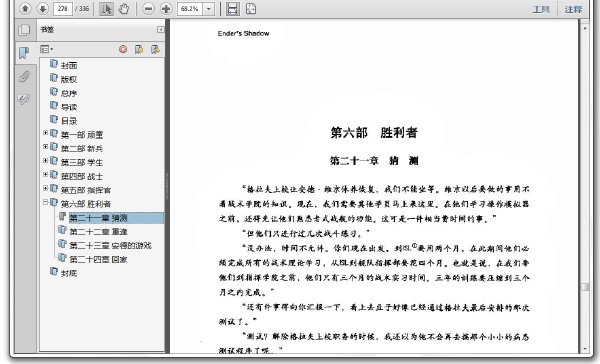The height and width of the screenshot is (364, 600).
Task: Select the 第四部 战士 bookmark label
Action: pos(82,176)
